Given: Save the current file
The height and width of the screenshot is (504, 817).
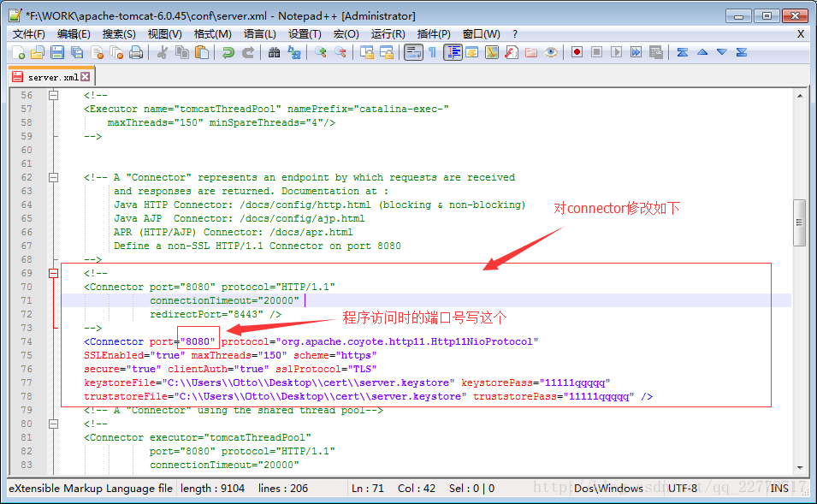Looking at the screenshot, I should (57, 53).
